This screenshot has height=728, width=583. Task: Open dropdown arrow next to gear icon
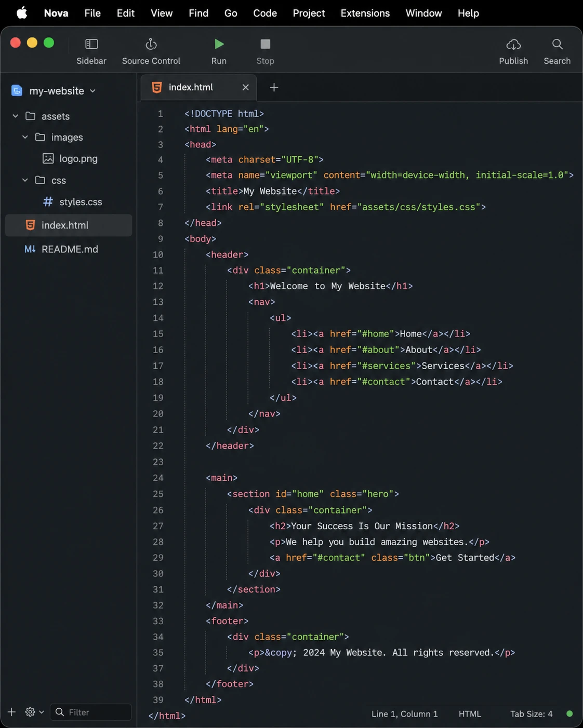[42, 712]
